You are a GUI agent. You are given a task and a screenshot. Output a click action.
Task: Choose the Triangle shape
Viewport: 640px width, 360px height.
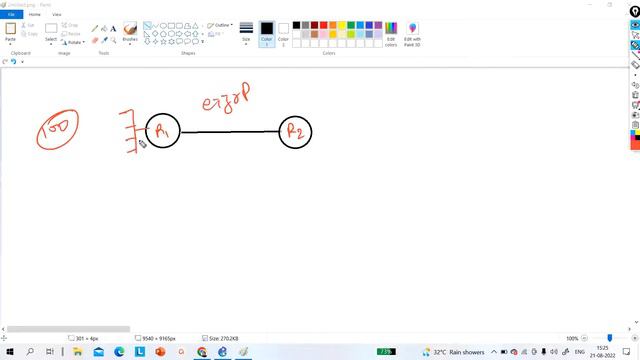click(x=196, y=26)
